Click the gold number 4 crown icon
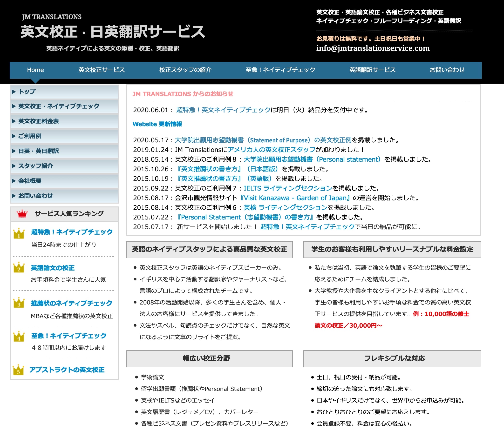 coord(19,337)
